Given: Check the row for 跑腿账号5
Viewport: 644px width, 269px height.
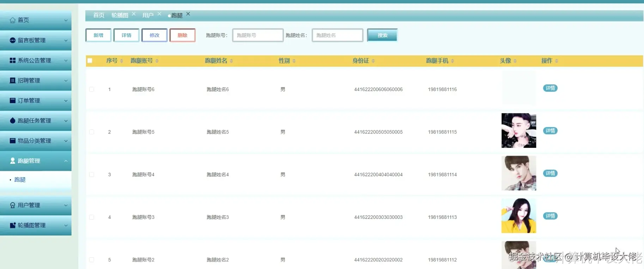Looking at the screenshot, I should click(x=92, y=132).
